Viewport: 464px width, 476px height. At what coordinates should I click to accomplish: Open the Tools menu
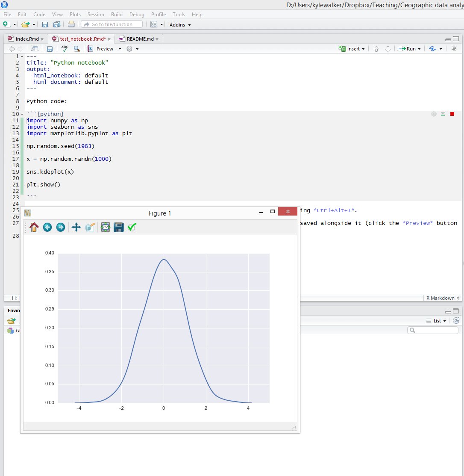[179, 15]
